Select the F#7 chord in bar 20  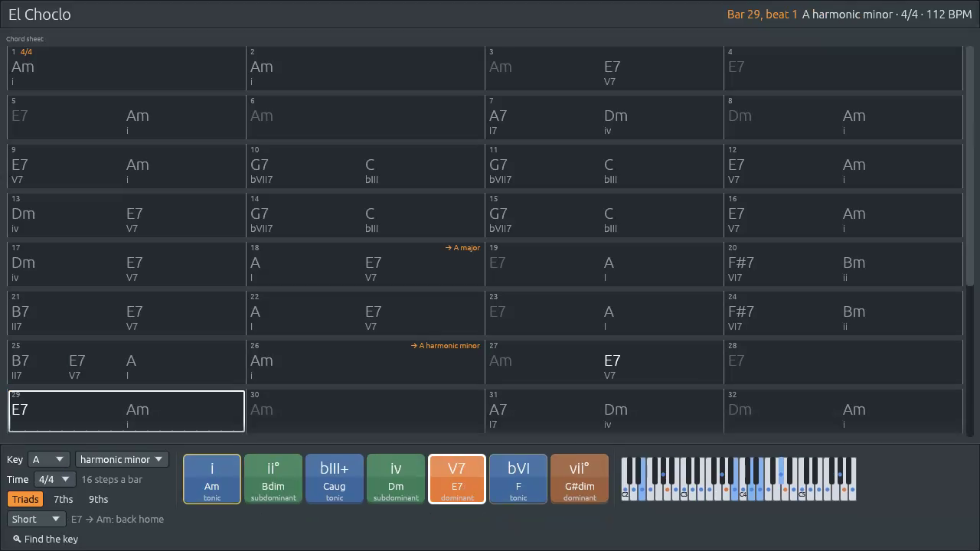[741, 262]
